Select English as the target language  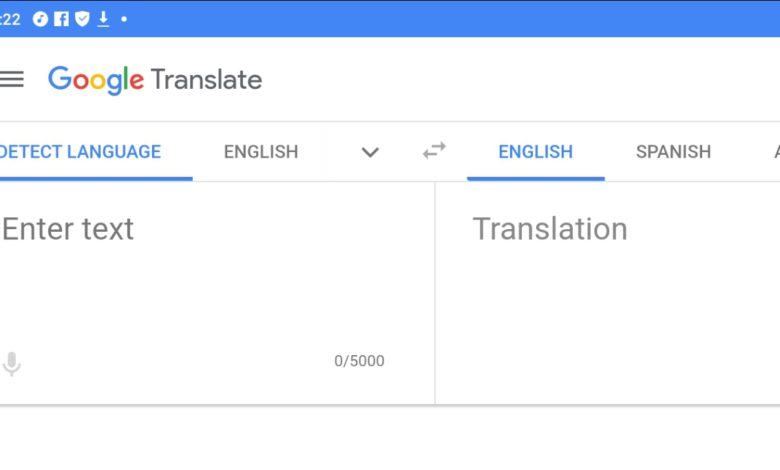[x=535, y=152]
